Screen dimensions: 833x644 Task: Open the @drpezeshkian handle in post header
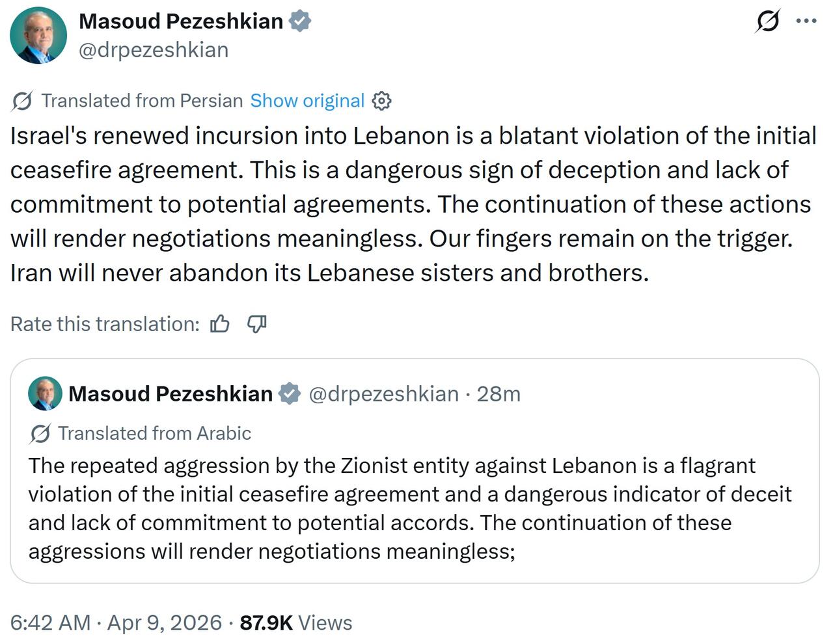click(x=154, y=50)
